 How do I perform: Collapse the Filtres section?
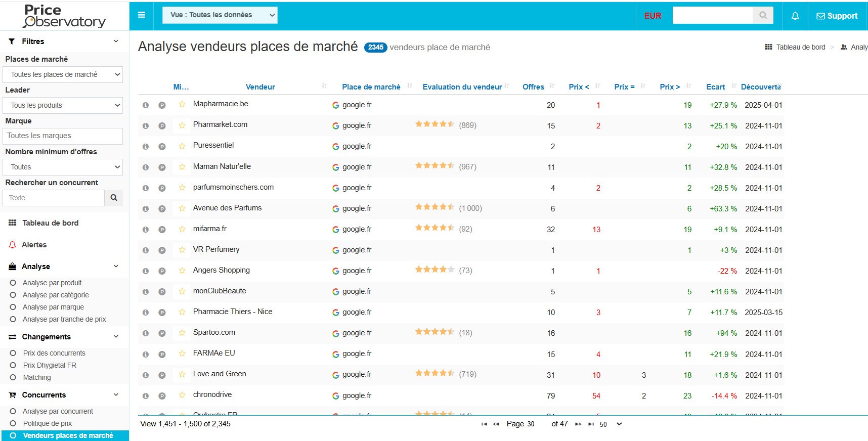[116, 41]
